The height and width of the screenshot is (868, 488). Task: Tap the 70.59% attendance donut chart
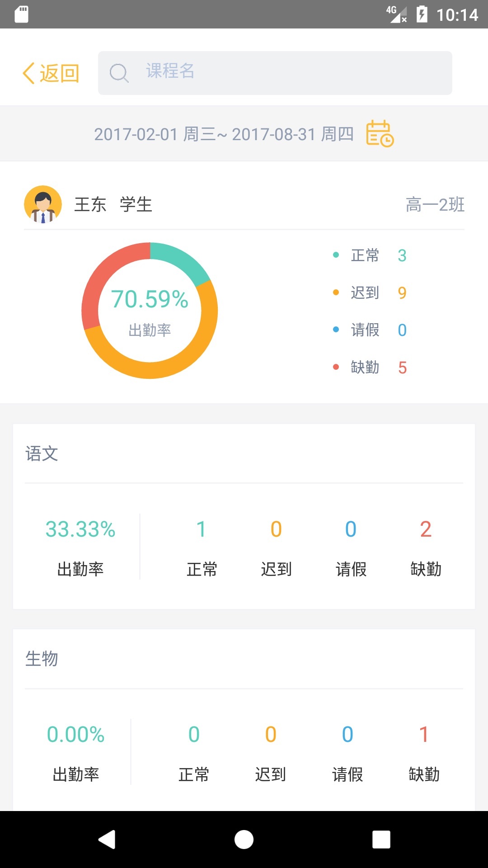pos(150,311)
